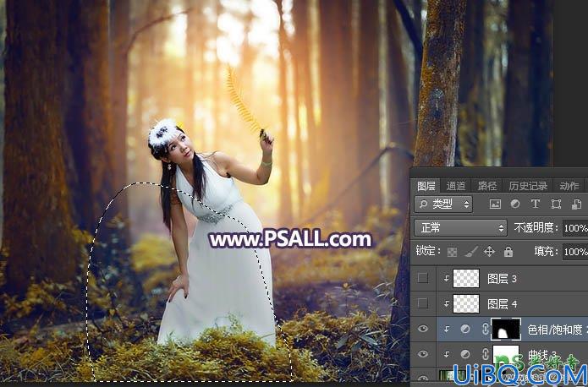
Task: Click the clipping arrow on 色相/饱和度 layer
Action: [x=446, y=329]
